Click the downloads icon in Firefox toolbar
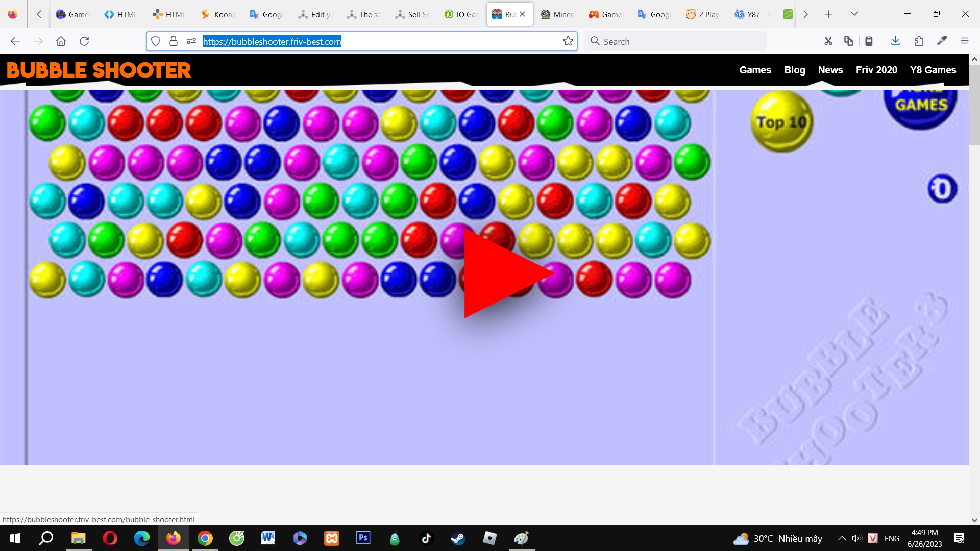This screenshot has width=980, height=551. point(895,41)
